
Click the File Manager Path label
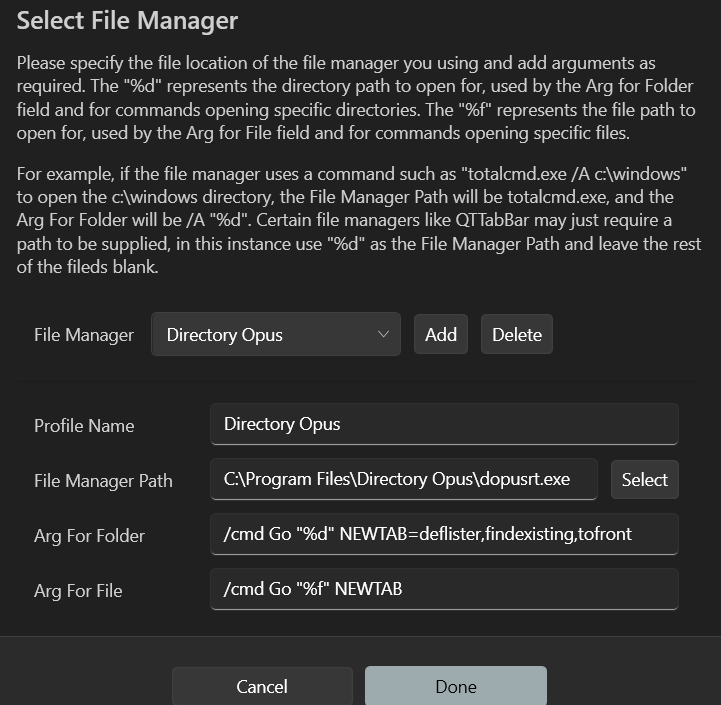103,481
